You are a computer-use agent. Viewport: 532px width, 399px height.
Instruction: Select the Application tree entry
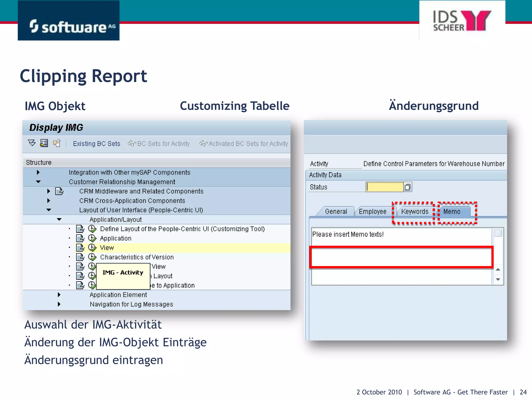[x=116, y=238]
